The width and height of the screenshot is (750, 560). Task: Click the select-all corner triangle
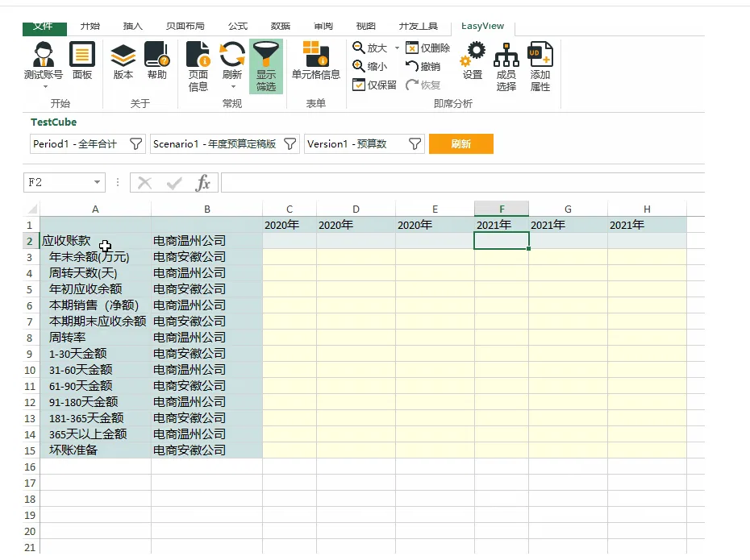pyautogui.click(x=32, y=209)
